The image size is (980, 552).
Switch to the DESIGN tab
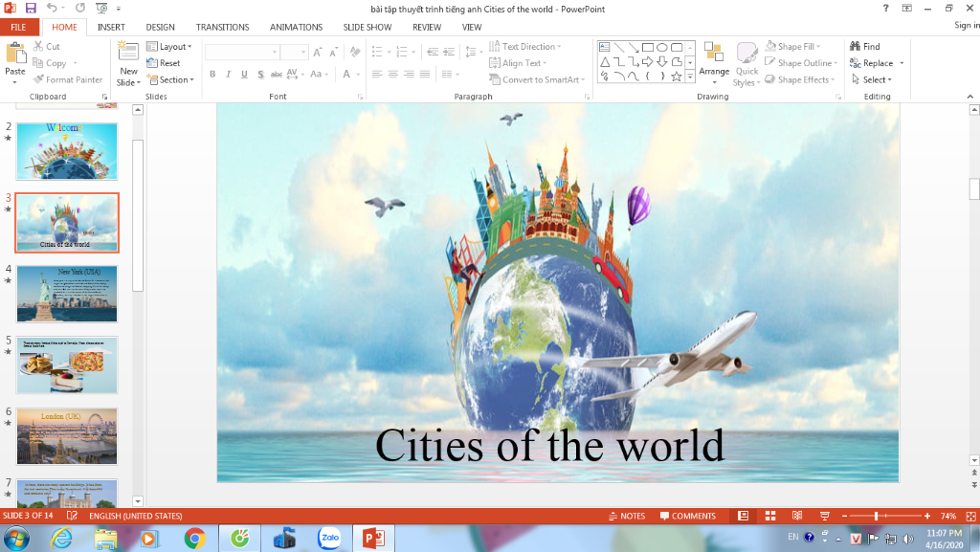161,27
